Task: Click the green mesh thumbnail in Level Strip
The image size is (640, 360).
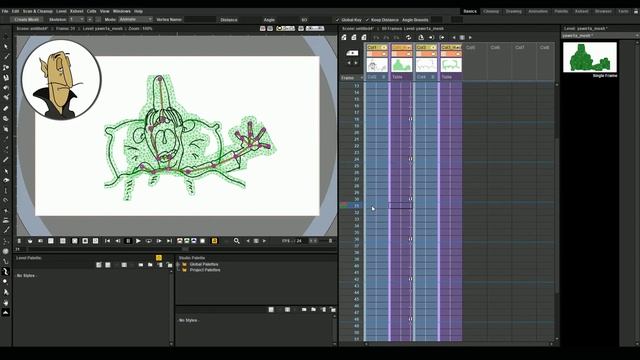Action: tap(589, 57)
